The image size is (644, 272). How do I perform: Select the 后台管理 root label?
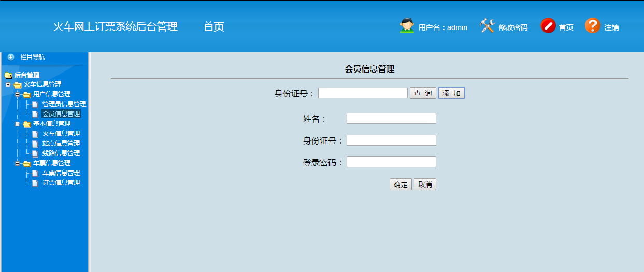pos(27,75)
